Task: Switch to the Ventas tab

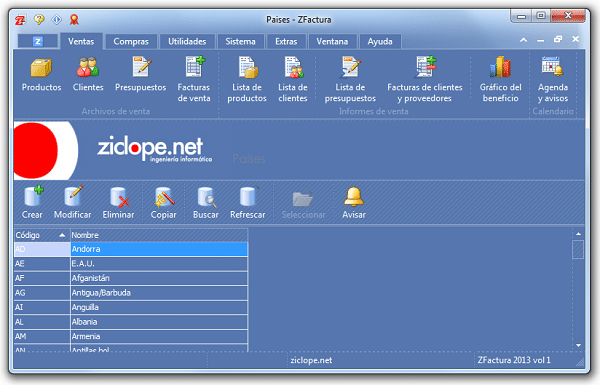Action: (x=81, y=41)
